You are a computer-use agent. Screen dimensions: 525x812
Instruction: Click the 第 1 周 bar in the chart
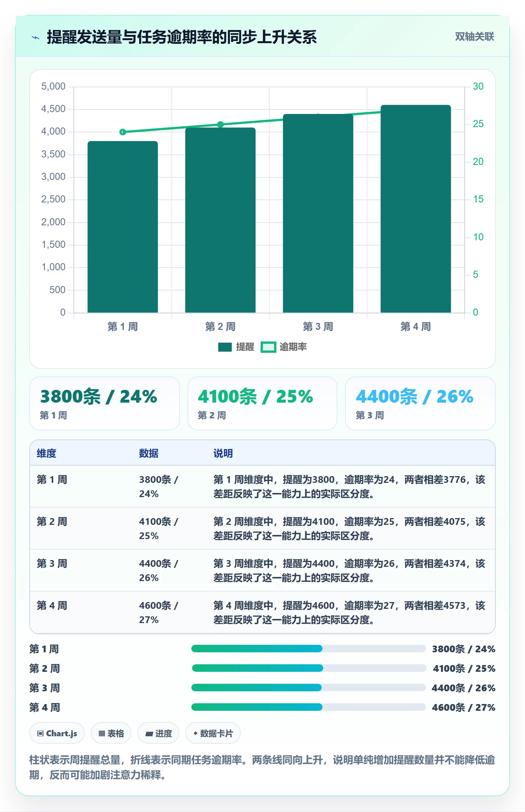(123, 227)
